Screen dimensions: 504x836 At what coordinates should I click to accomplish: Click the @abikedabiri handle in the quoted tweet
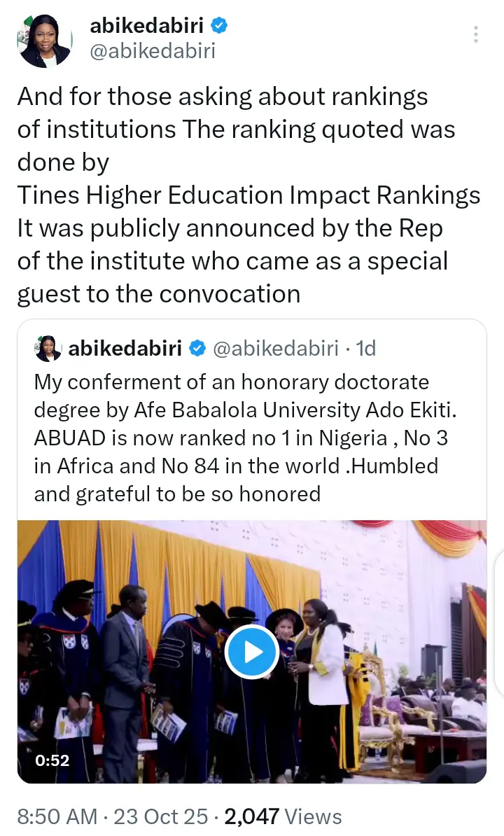point(275,348)
